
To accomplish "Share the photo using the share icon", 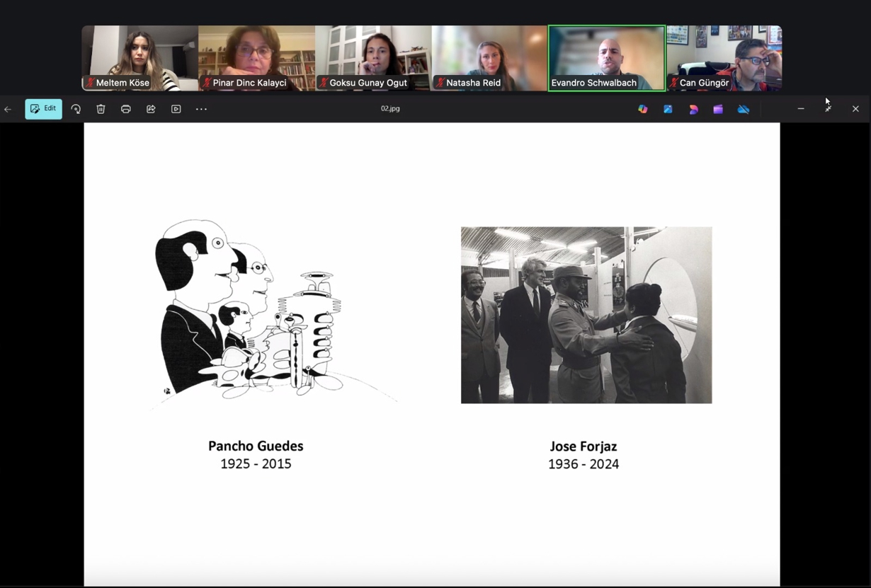I will pos(151,109).
